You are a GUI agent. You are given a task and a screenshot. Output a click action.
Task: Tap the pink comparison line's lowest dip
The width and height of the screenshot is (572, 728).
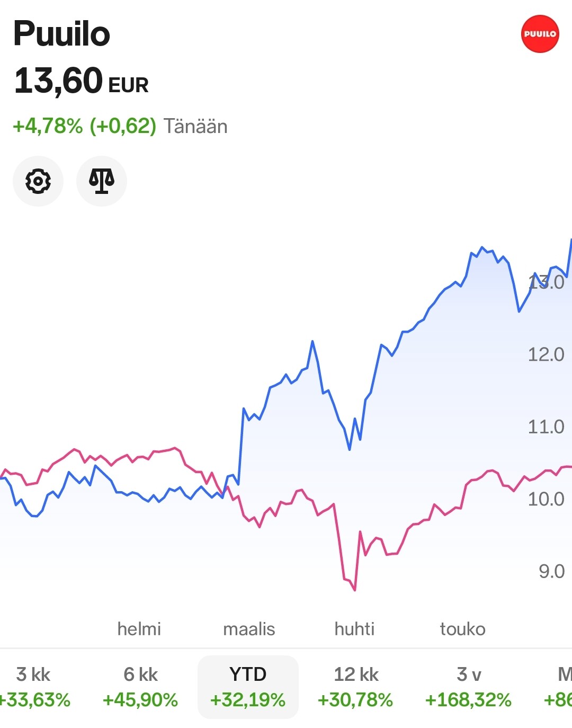click(354, 589)
